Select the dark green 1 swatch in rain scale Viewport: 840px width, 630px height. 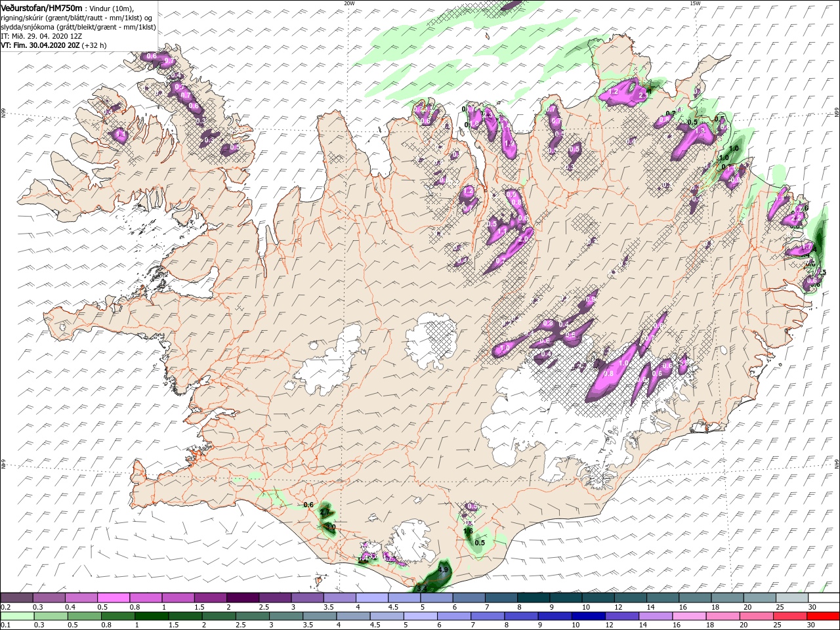coord(152,616)
